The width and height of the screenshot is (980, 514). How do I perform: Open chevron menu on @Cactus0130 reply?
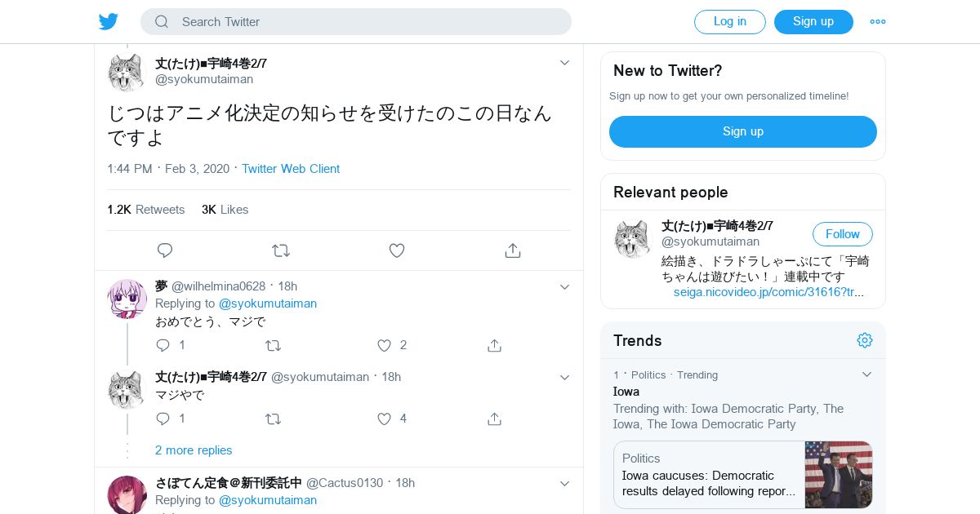[x=564, y=484]
